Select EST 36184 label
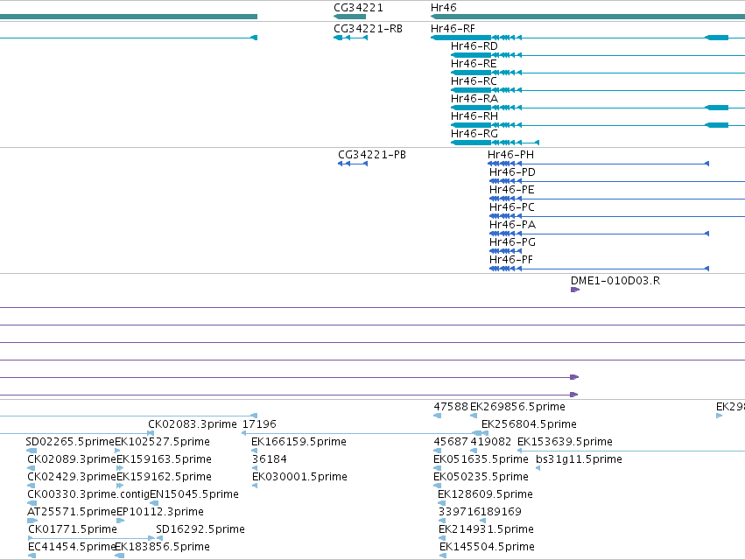This screenshot has height=560, width=745. [270, 459]
